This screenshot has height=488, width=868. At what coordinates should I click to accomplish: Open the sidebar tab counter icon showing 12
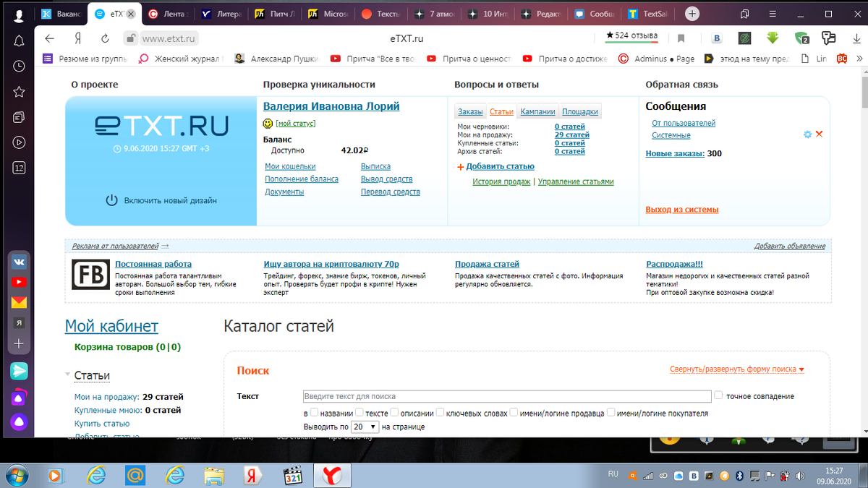19,168
